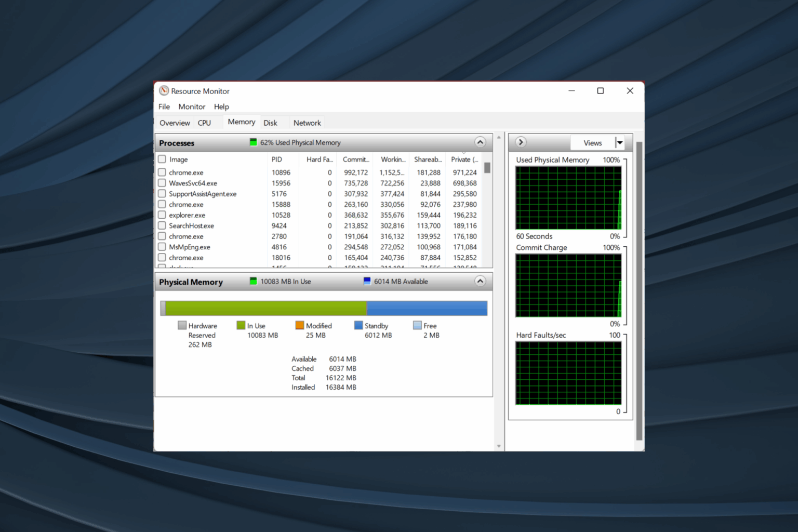The width and height of the screenshot is (798, 532).
Task: Click the In Use legend square
Action: pyautogui.click(x=241, y=325)
